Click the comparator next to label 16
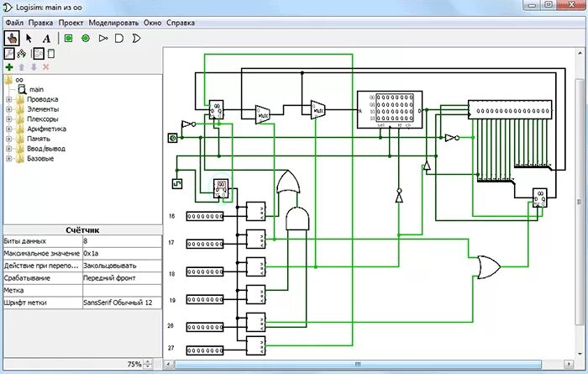Viewport: 588px width, 374px height. click(255, 212)
